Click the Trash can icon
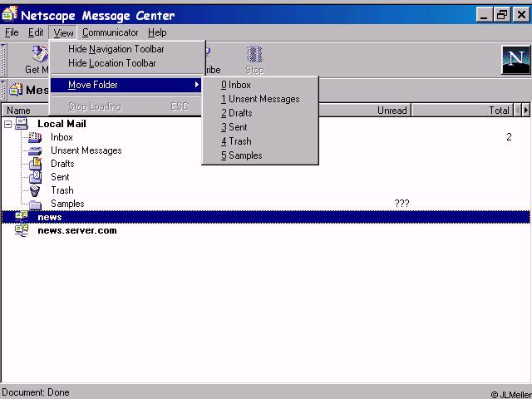This screenshot has height=399, width=532. point(35,190)
